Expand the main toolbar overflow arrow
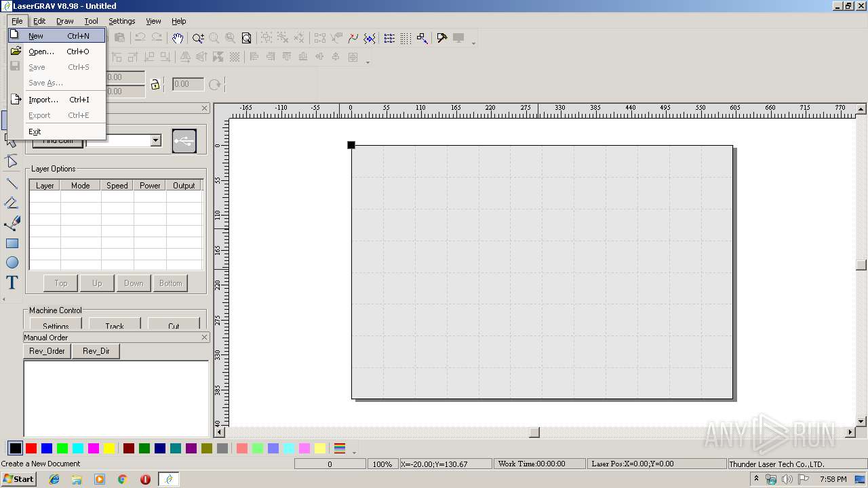Image resolution: width=868 pixels, height=488 pixels. point(473,43)
